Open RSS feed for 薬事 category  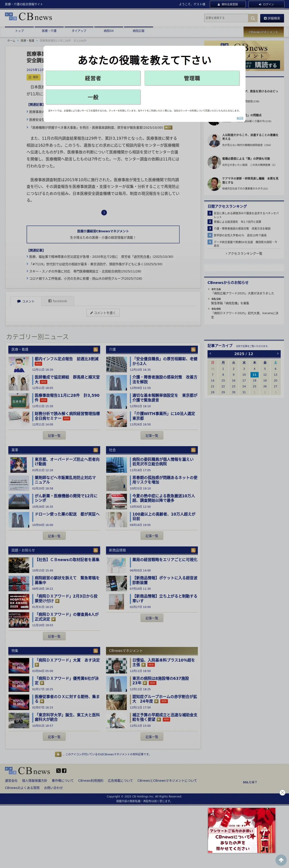[96, 450]
